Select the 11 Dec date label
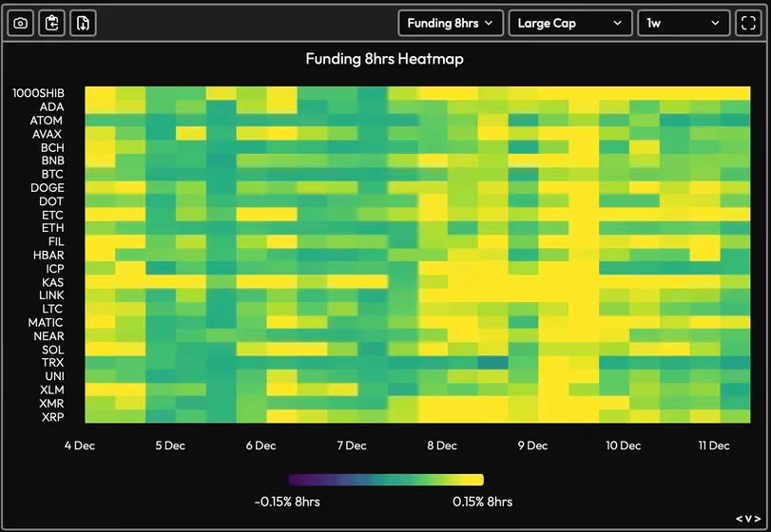The width and height of the screenshot is (771, 532). tap(713, 446)
